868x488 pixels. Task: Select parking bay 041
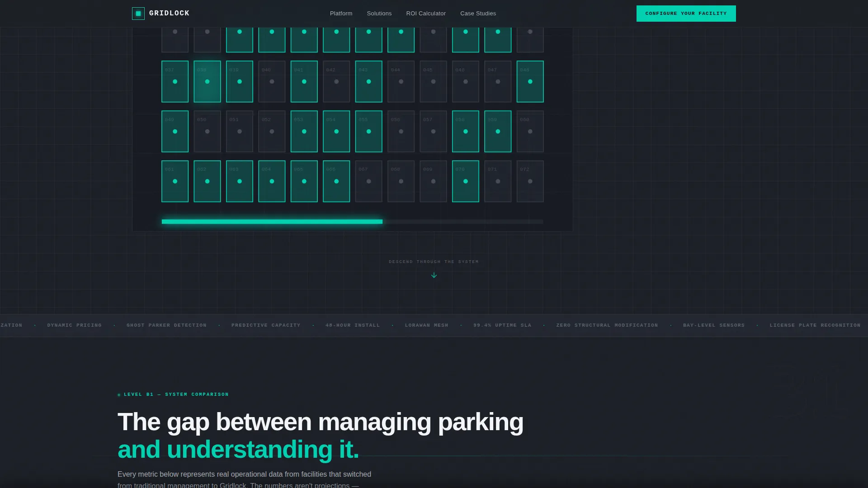(304, 81)
